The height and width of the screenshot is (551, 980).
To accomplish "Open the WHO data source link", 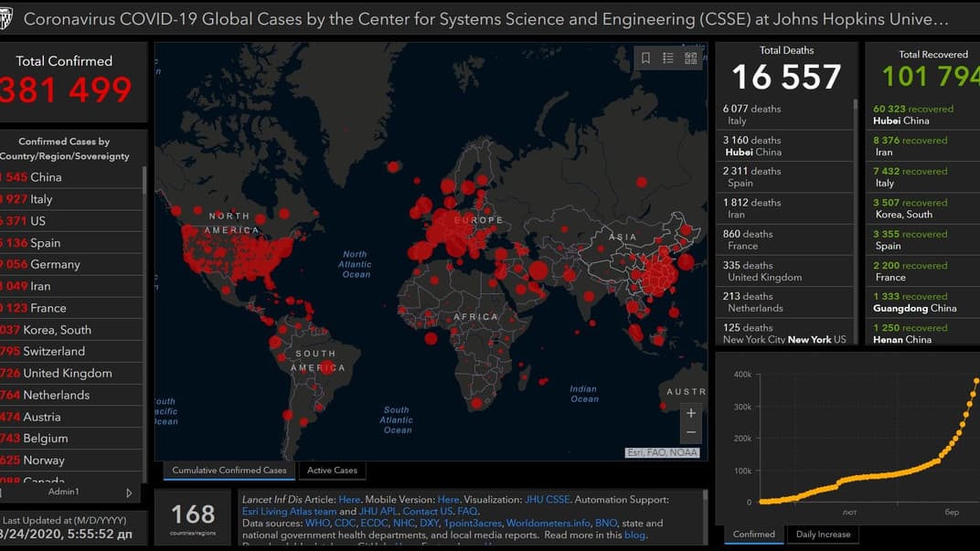I will point(317,523).
